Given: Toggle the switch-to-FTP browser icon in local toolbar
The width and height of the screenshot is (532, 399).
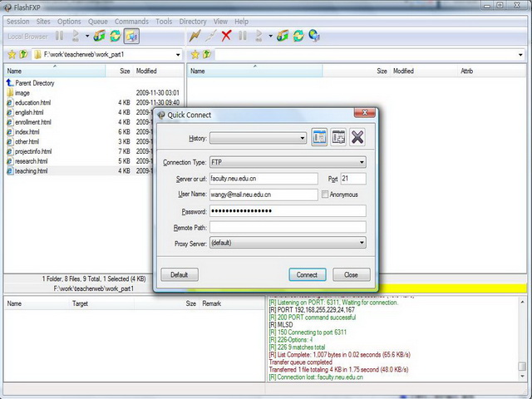Looking at the screenshot, I should pos(131,36).
